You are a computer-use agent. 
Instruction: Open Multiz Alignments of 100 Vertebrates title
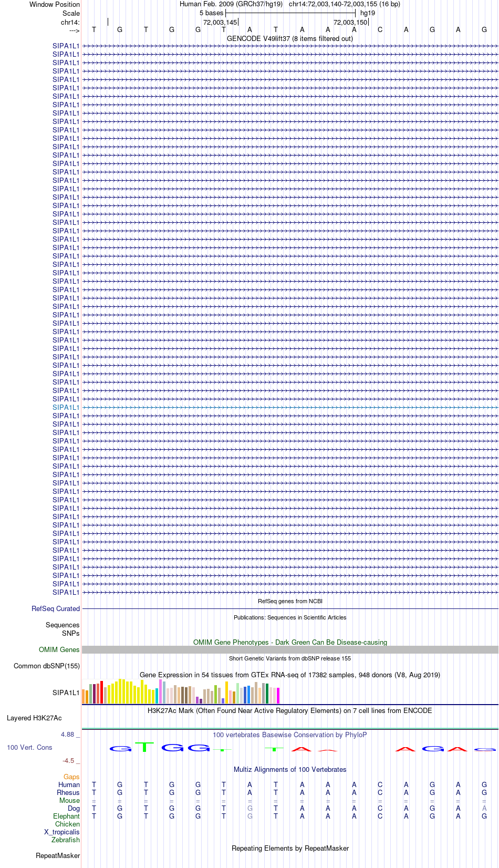(x=290, y=769)
